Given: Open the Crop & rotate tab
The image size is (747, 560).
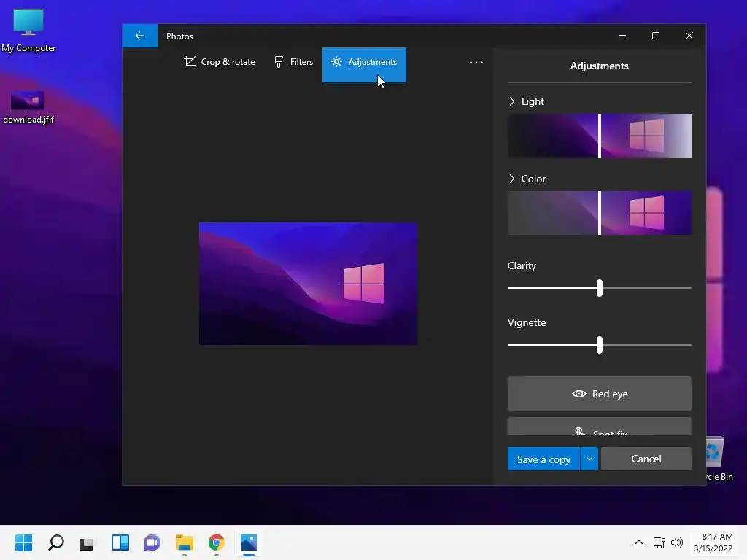Looking at the screenshot, I should pyautogui.click(x=219, y=62).
